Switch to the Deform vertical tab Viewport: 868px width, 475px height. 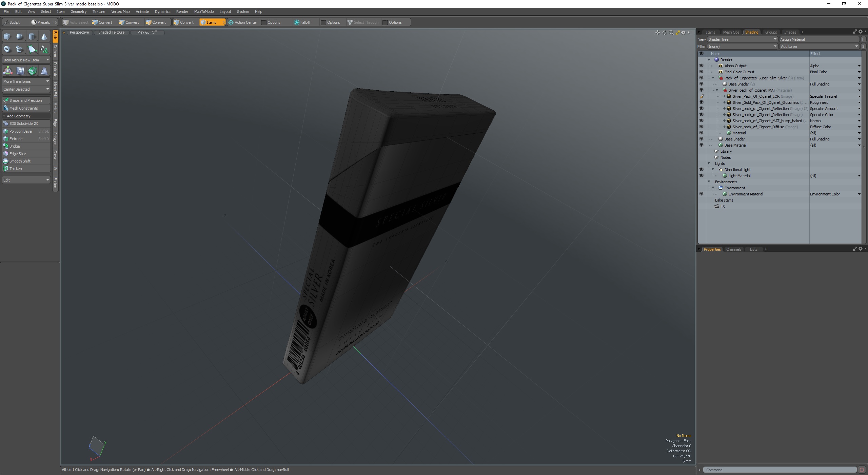(55, 51)
